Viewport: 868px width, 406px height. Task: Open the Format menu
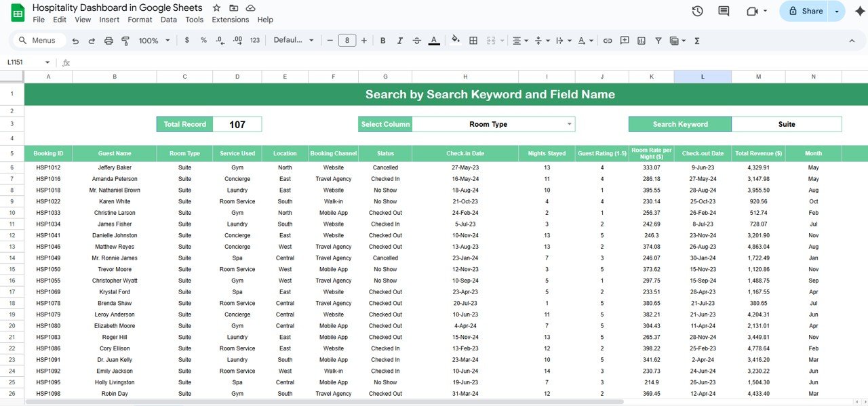pos(140,20)
